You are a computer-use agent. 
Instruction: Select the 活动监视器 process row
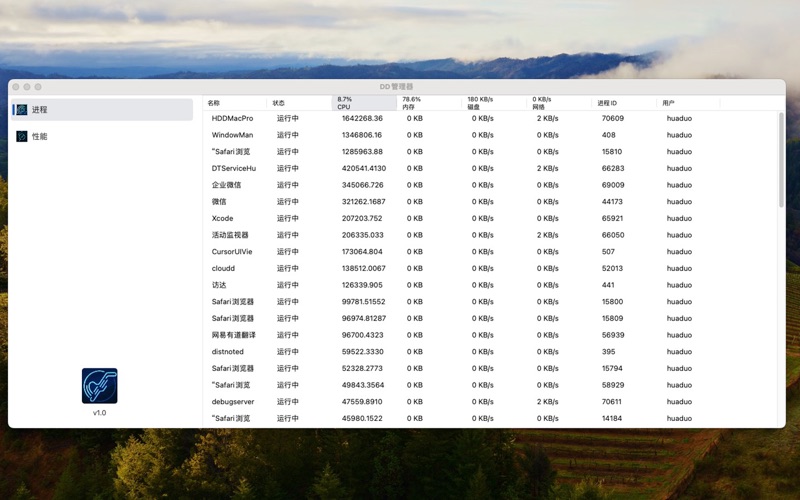(491, 235)
